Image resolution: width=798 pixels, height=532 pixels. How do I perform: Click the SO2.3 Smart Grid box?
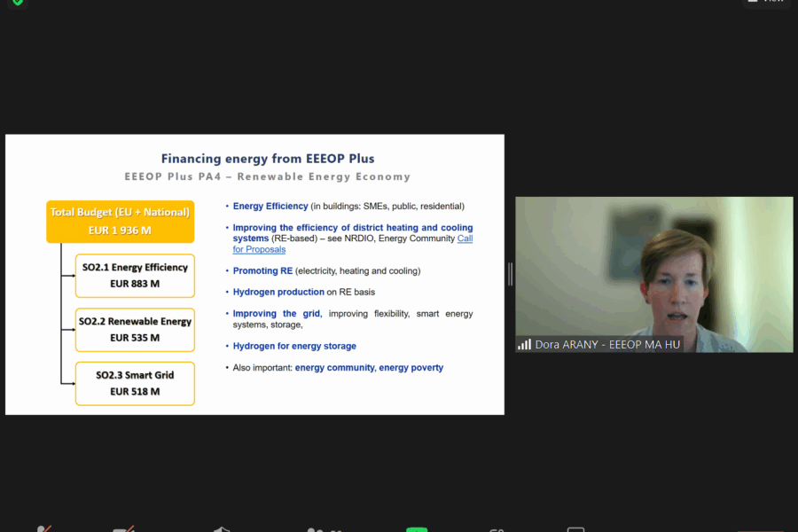pyautogui.click(x=135, y=383)
